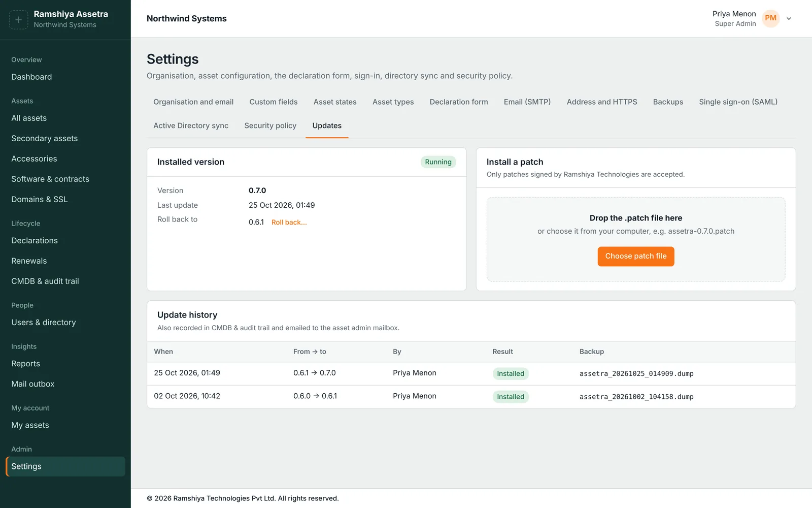Image resolution: width=812 pixels, height=508 pixels.
Task: Select the Asset states tab
Action: click(335, 102)
